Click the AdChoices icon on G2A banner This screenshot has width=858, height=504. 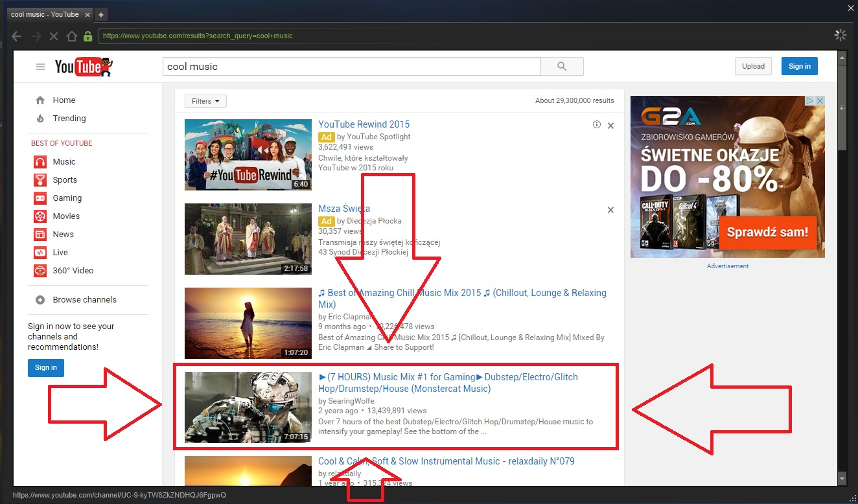point(811,100)
